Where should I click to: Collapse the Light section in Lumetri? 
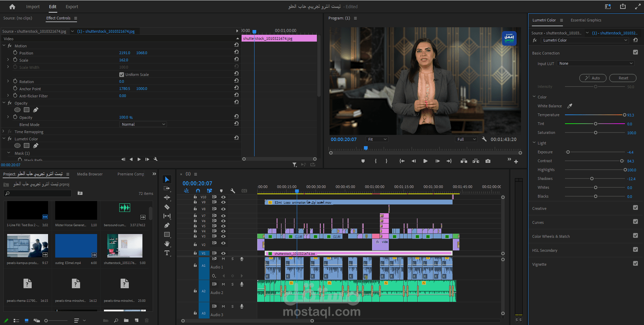[534, 143]
